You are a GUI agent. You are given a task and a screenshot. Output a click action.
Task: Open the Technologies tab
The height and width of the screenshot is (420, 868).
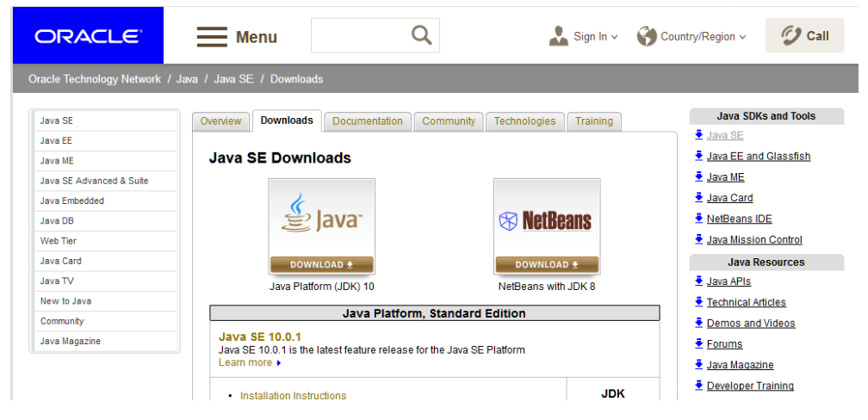tap(524, 121)
